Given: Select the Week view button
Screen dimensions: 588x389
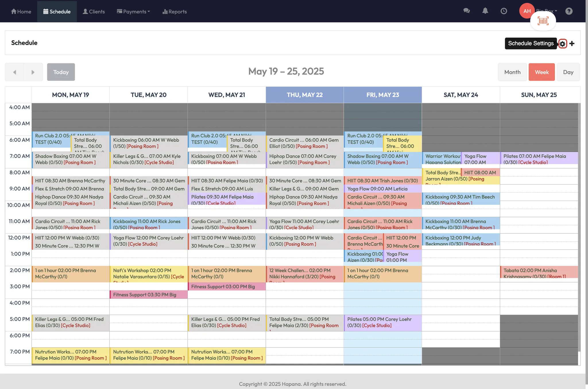Looking at the screenshot, I should [541, 72].
